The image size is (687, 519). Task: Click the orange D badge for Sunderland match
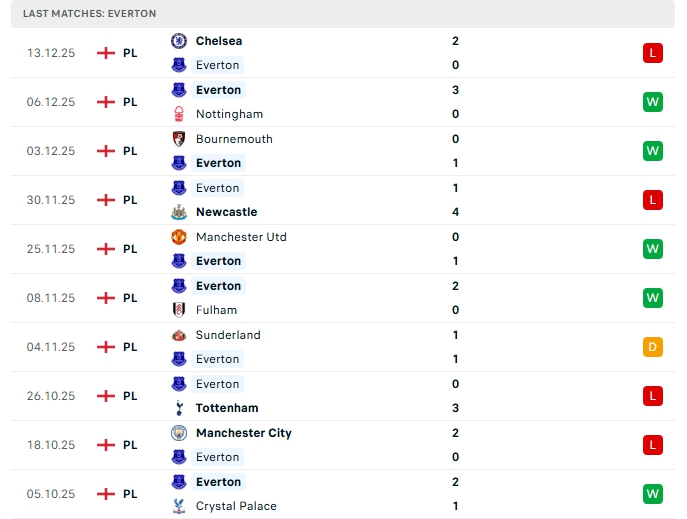[x=653, y=347]
